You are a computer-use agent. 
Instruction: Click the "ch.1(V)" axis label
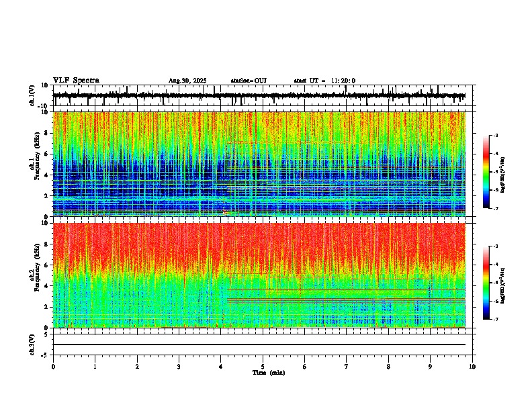tap(32, 95)
